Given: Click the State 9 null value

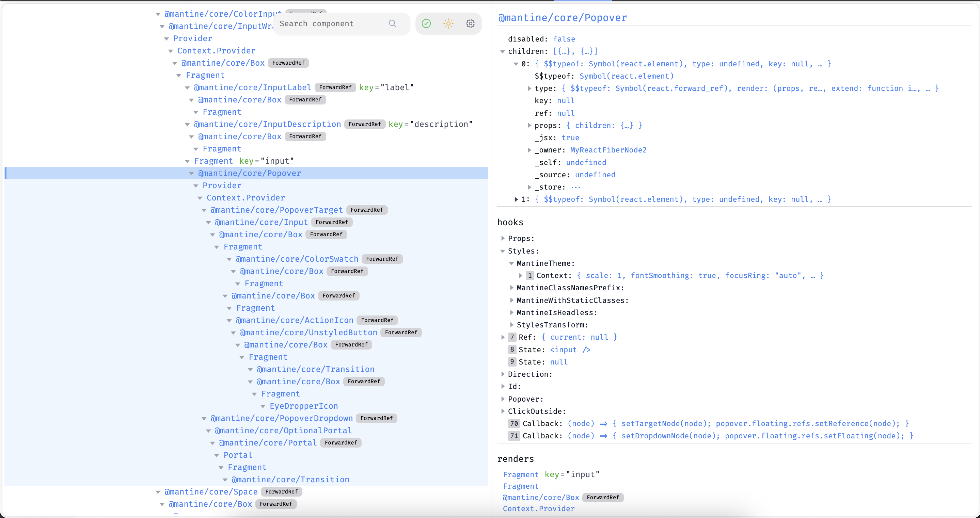Looking at the screenshot, I should pyautogui.click(x=559, y=362).
